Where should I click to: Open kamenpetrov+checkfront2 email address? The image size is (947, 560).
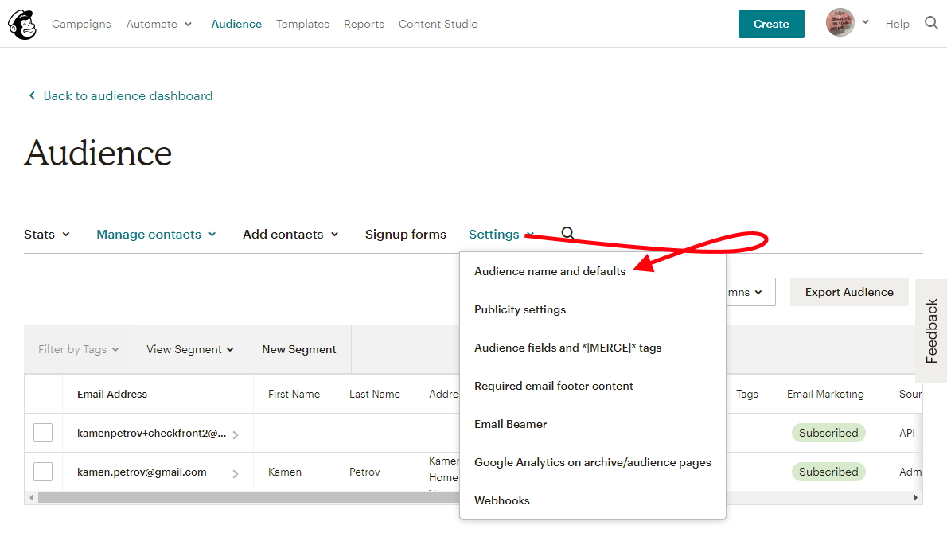[x=151, y=433]
